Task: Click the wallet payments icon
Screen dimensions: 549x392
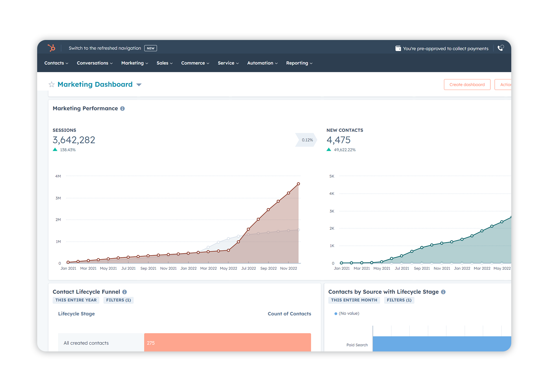Action: pyautogui.click(x=398, y=48)
